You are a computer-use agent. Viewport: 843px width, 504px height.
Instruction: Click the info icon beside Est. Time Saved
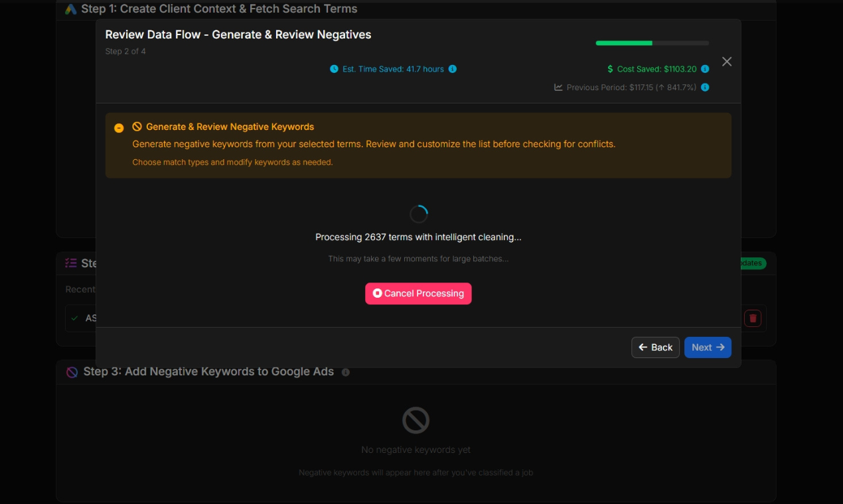(453, 69)
